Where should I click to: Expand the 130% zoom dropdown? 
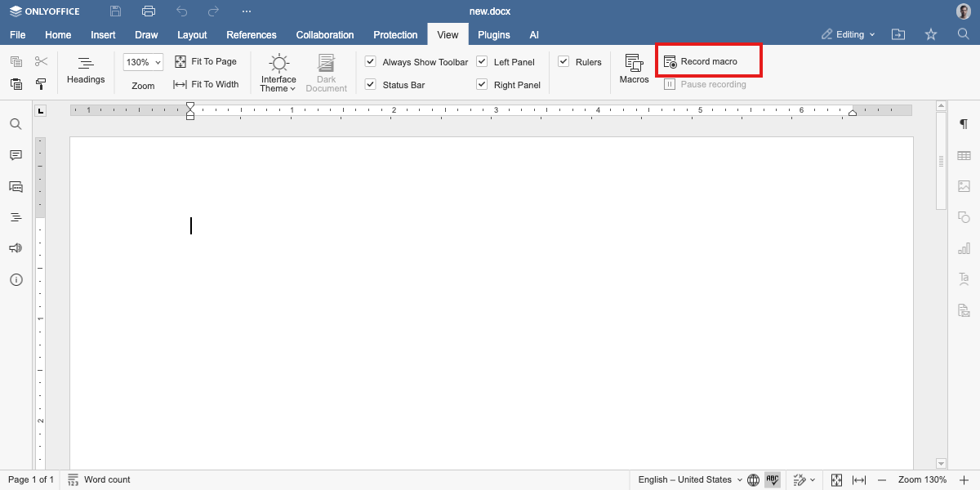coord(143,62)
